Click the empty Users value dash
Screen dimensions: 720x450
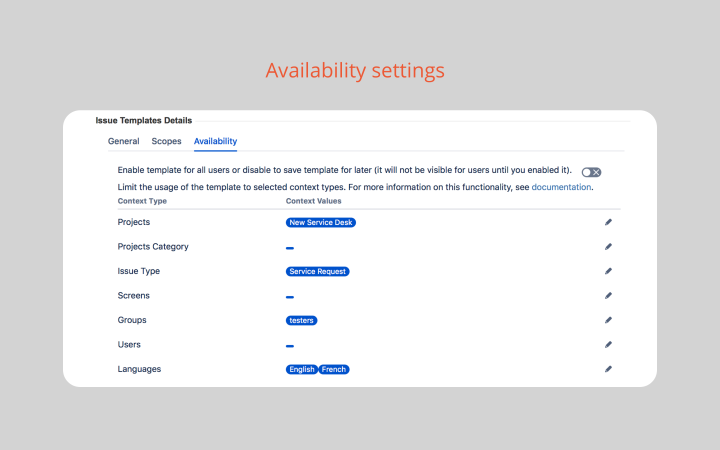pyautogui.click(x=289, y=346)
